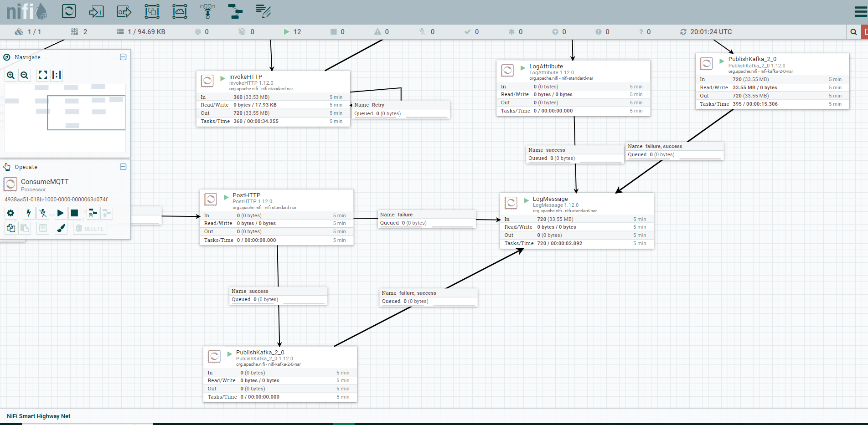868x425 pixels.
Task: Click the NiFi logo
Action: (x=26, y=11)
